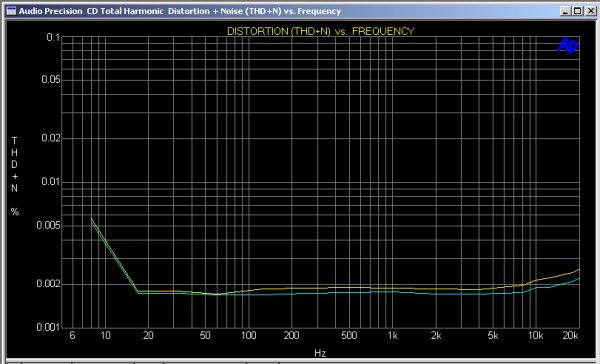Click the '100' x-axis frequency label
This screenshot has height=364, width=600.
pos(248,336)
